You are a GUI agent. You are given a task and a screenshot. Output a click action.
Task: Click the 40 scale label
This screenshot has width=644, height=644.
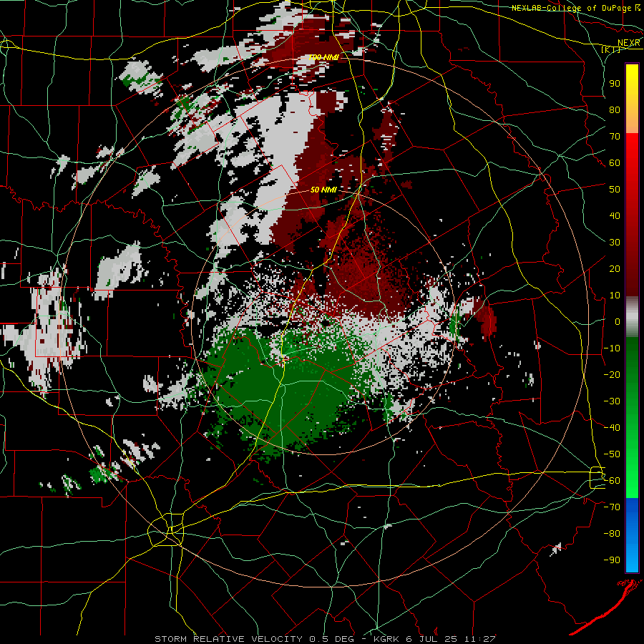click(x=615, y=215)
